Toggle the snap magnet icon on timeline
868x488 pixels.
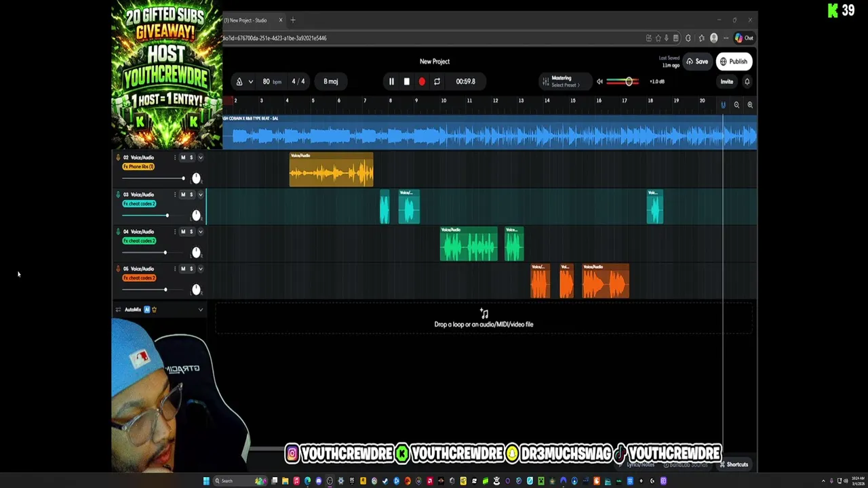(723, 105)
